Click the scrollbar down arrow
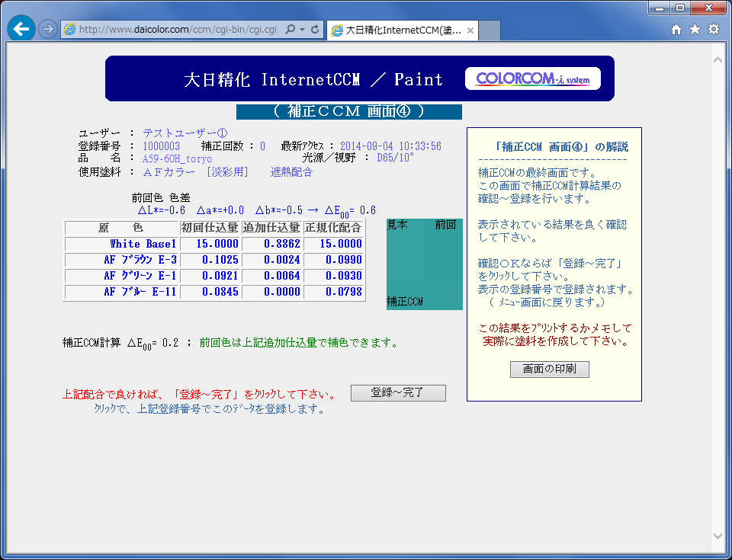This screenshot has height=560, width=732. tap(718, 536)
